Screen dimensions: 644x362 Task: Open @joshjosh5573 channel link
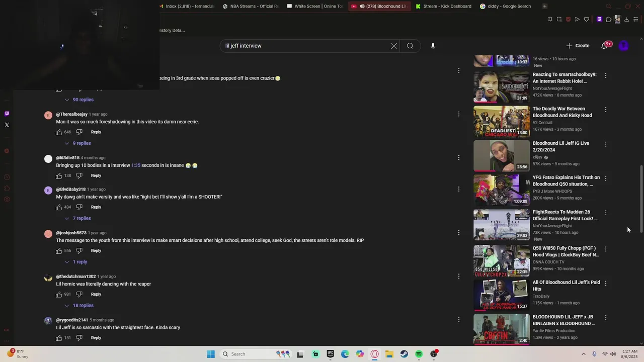click(71, 233)
